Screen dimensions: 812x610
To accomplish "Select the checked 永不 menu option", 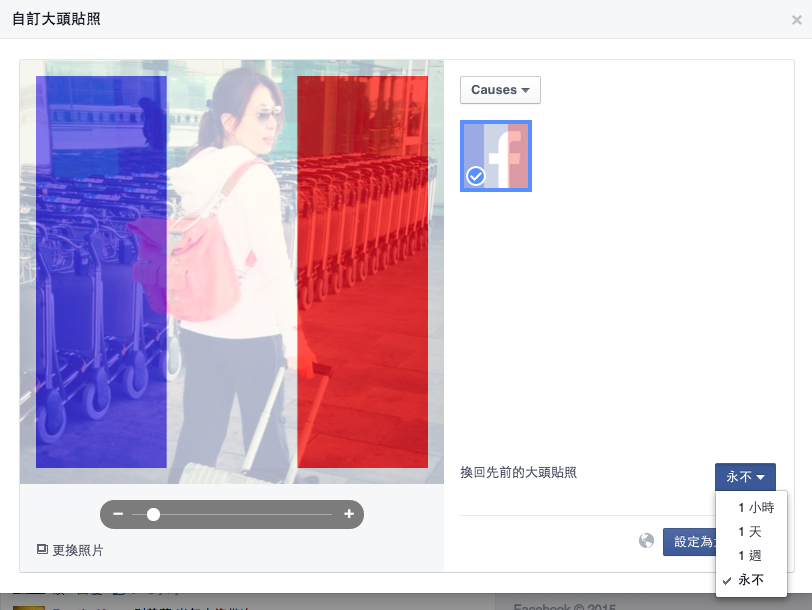I will pyautogui.click(x=750, y=580).
